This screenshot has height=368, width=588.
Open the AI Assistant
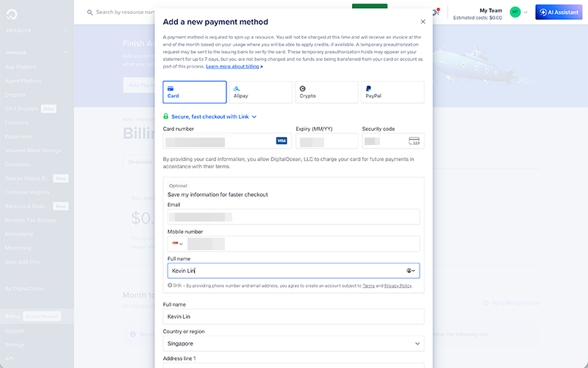(x=559, y=13)
